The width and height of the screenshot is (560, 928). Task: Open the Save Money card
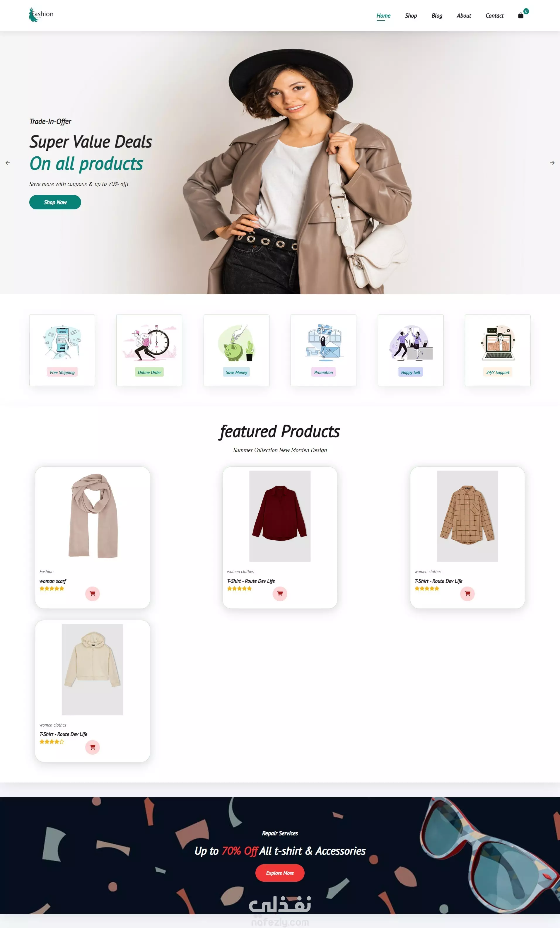click(236, 350)
